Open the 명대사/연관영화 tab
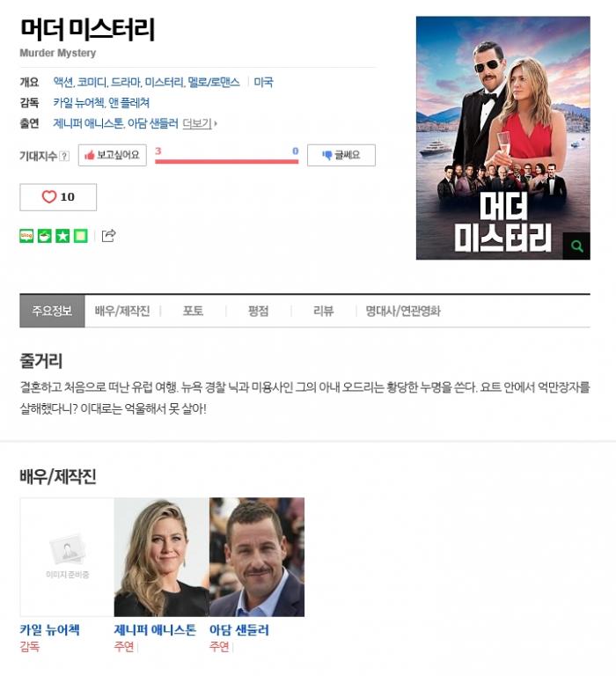Viewport: 616px width, 676px height. point(403,311)
